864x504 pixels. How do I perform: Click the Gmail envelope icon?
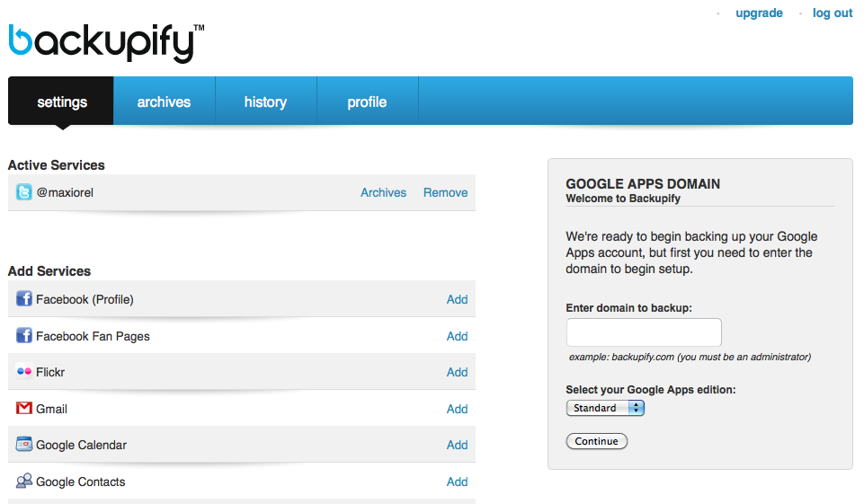[x=23, y=408]
